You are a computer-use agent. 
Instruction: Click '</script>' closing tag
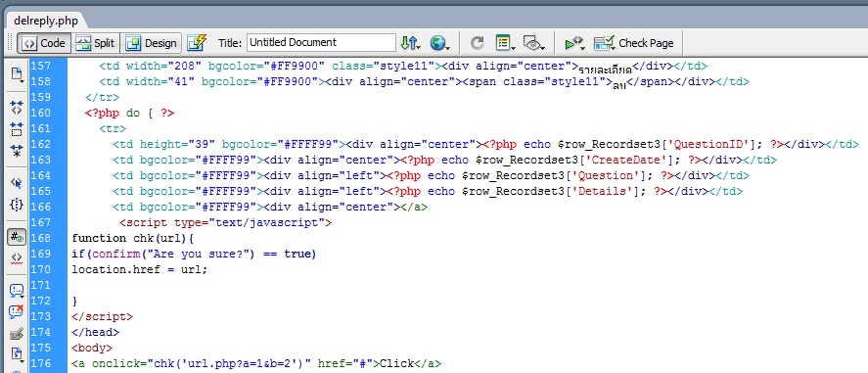click(103, 316)
